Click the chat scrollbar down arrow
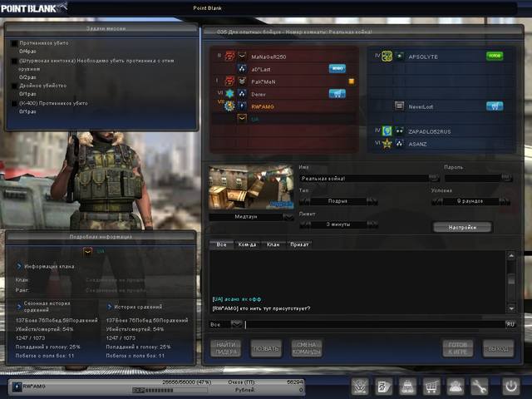The image size is (532, 399). click(x=511, y=308)
